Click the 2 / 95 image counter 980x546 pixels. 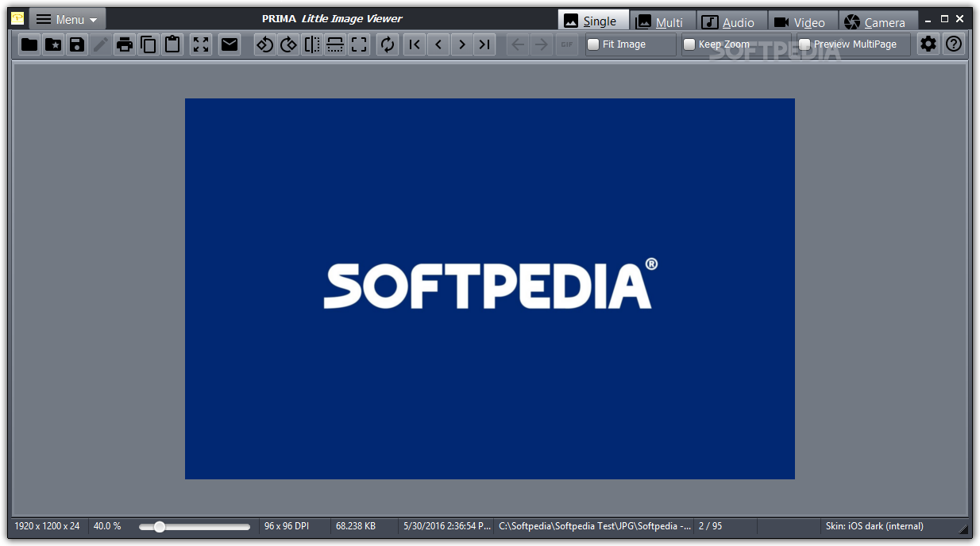[x=710, y=526]
